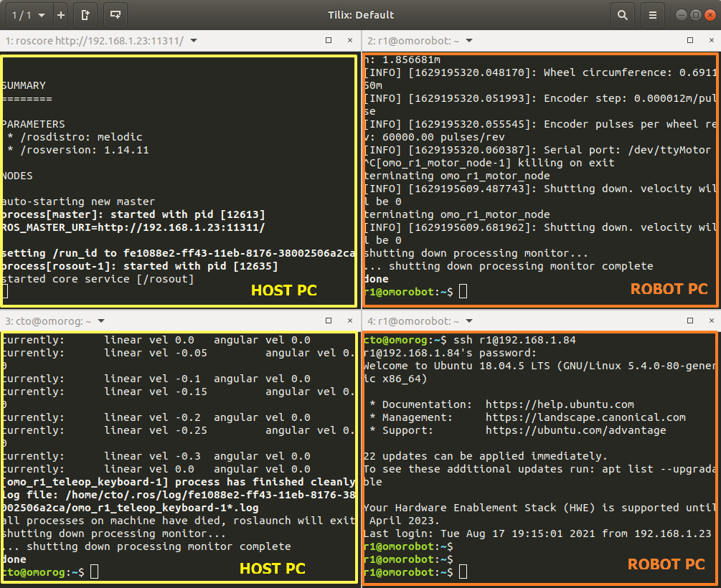Click the terminal 4 title '4: r1@omorobot: ~'
Screen dimensions: 721x588
coord(413,321)
